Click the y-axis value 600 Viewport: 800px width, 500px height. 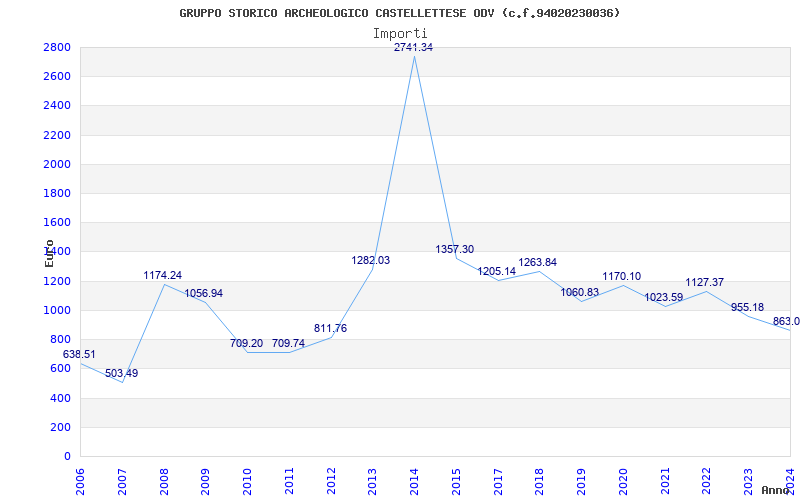(x=60, y=368)
